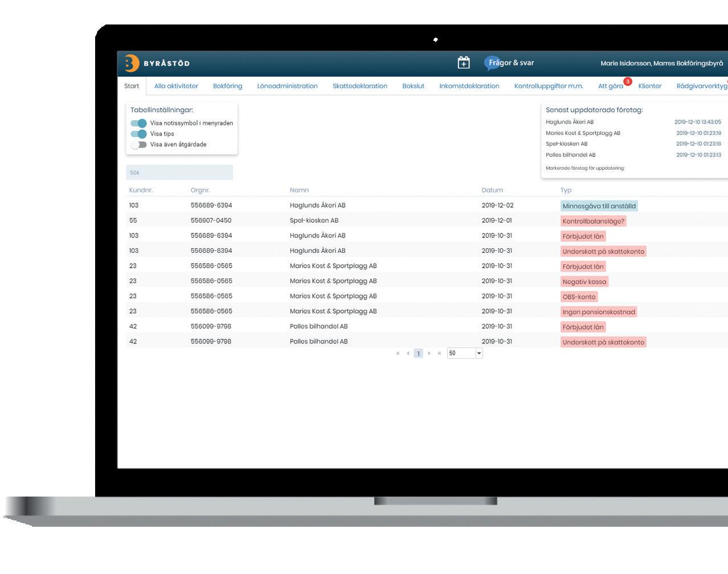Click Underskott på skattekonto tag for Palles bilhandel

[603, 342]
